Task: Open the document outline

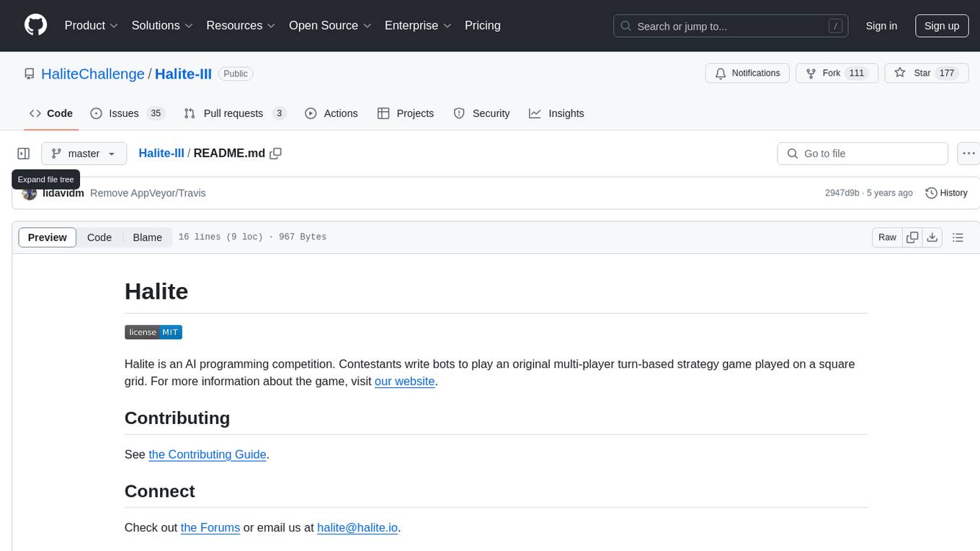Action: (958, 237)
